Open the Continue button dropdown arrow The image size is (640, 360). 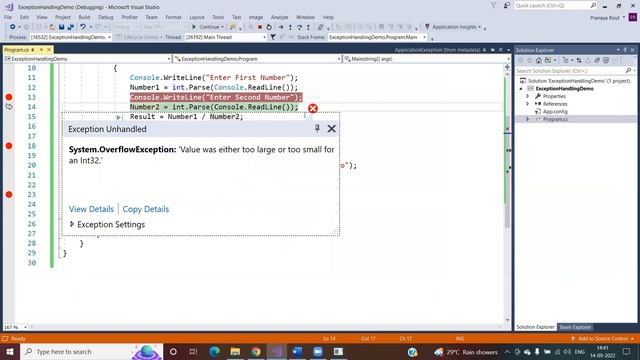click(222, 27)
